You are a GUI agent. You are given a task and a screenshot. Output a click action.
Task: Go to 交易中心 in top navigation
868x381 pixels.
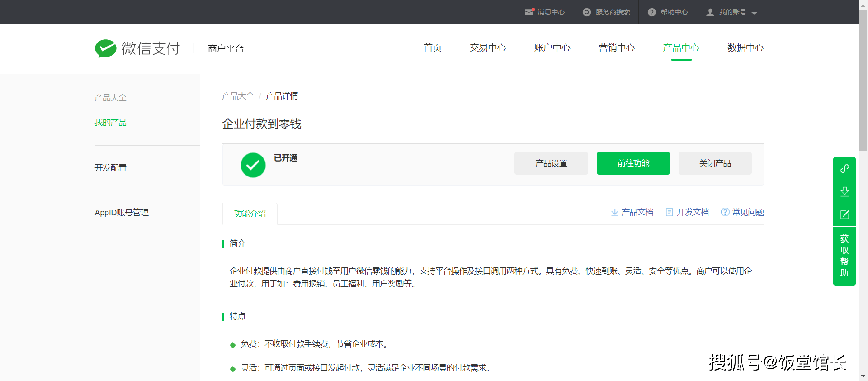tap(487, 48)
